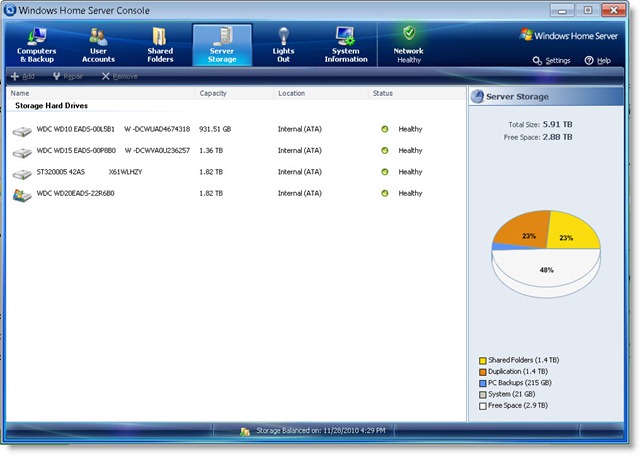The height and width of the screenshot is (455, 640).
Task: Click the blue PC Backups legend swatch
Action: 482,383
